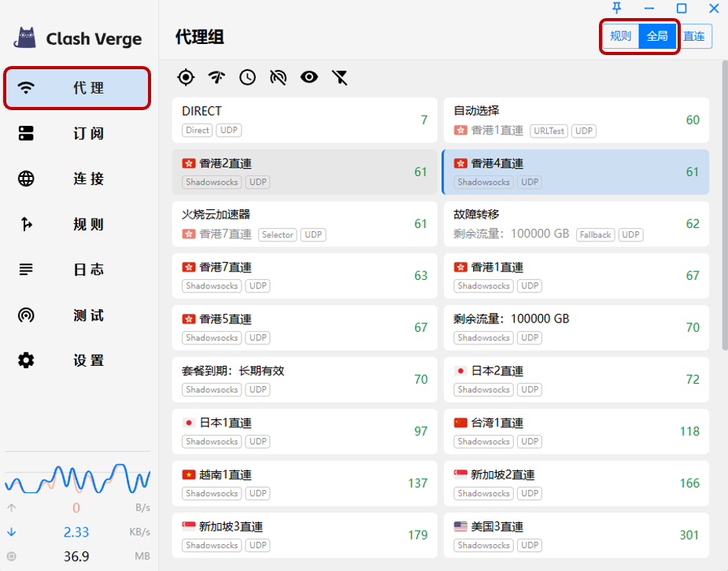This screenshot has height=571, width=728.
Task: Click the locate current proxy target icon
Action: [186, 77]
